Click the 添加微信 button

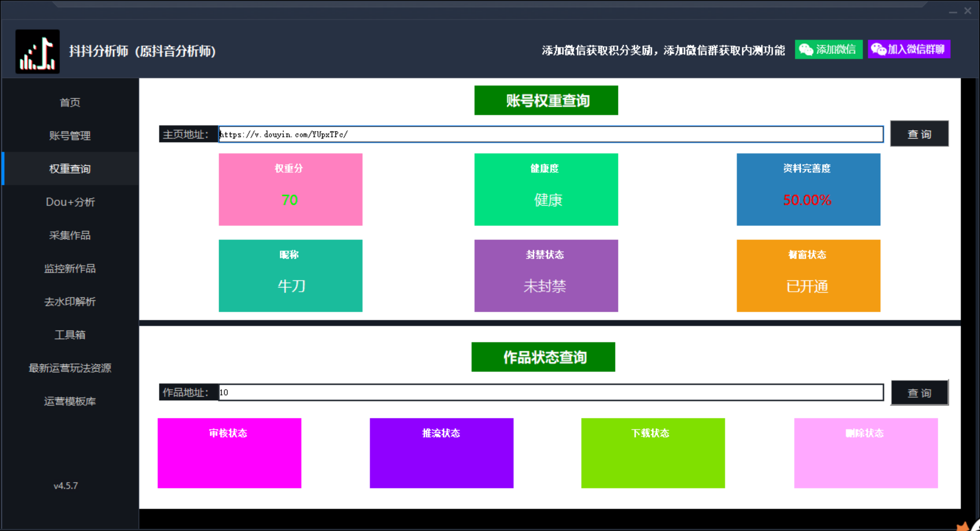pyautogui.click(x=829, y=49)
